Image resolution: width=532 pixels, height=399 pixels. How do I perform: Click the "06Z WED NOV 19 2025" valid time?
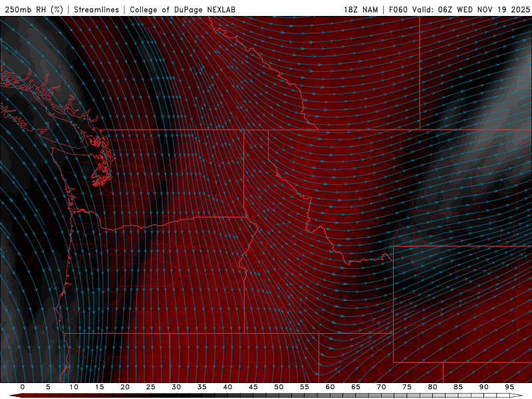(484, 9)
